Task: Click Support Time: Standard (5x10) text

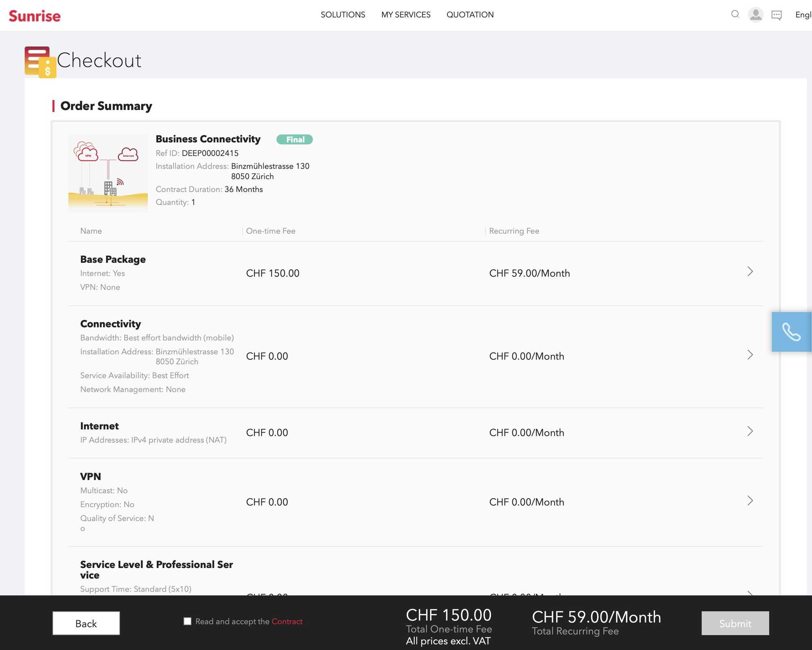Action: click(x=136, y=589)
